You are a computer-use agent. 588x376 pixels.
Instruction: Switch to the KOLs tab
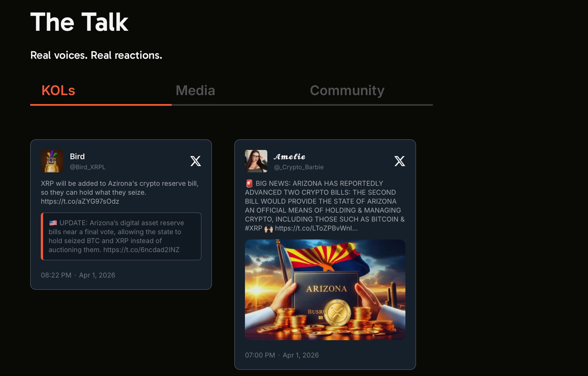pos(58,90)
